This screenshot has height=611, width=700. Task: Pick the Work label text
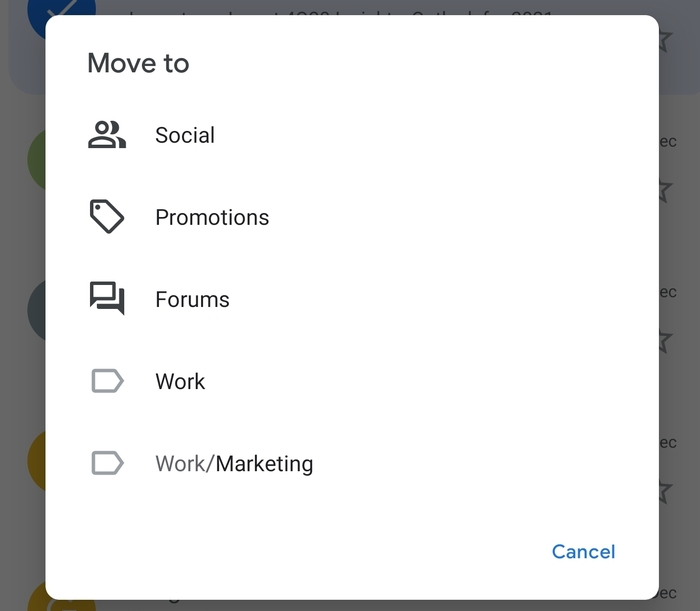pos(180,381)
